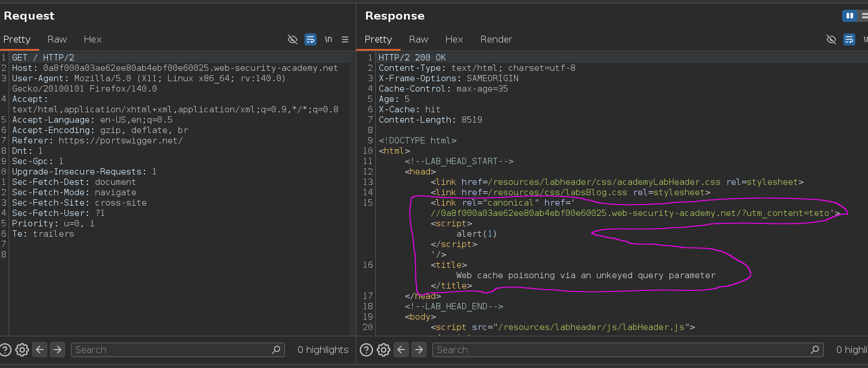Click the 'alert(1)' script payload line
The width and height of the screenshot is (868, 368).
pos(476,234)
